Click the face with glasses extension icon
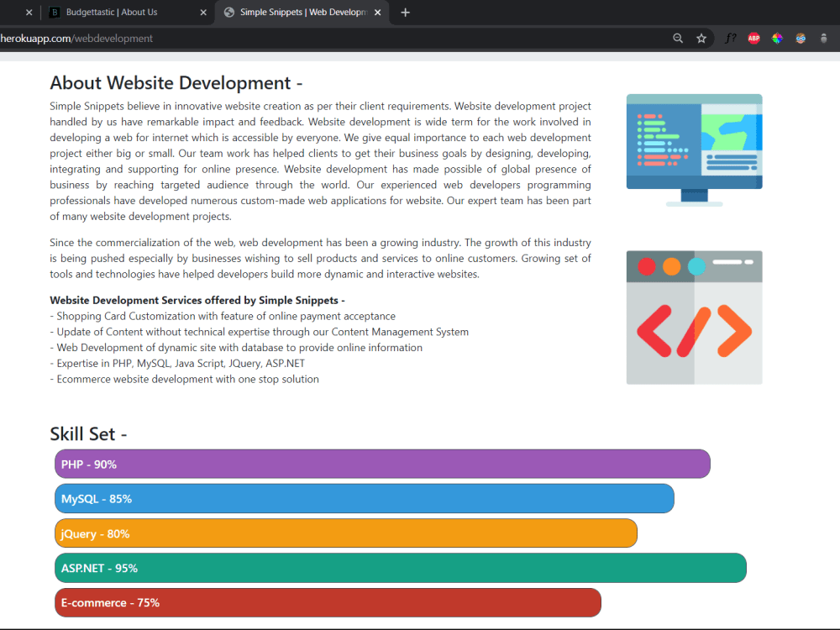This screenshot has width=840, height=630. [x=801, y=39]
